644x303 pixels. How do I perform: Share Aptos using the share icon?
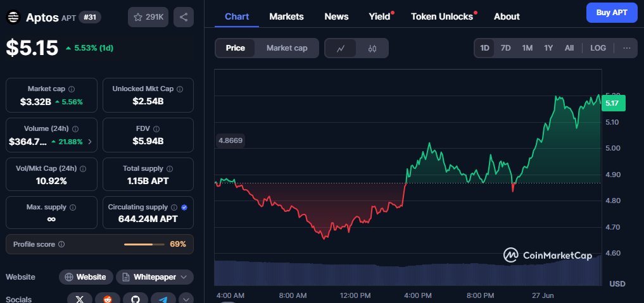184,17
